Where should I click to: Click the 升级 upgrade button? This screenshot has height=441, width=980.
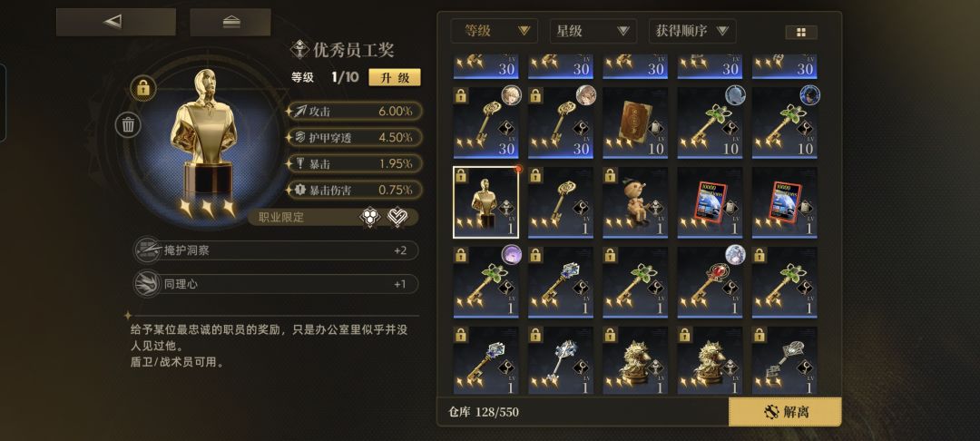[395, 77]
